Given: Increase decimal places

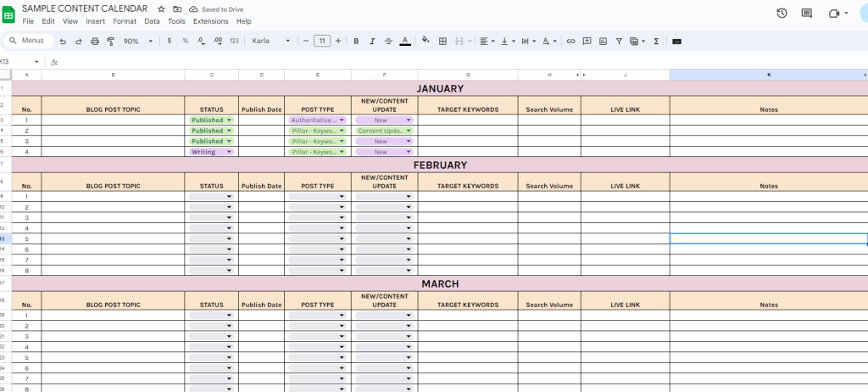Looking at the screenshot, I should (218, 41).
